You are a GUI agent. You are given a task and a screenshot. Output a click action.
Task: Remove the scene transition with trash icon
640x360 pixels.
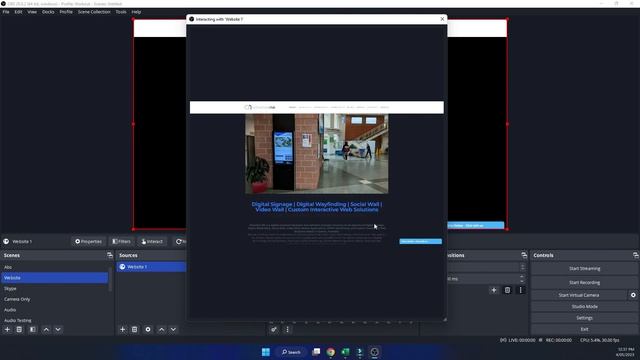(507, 290)
